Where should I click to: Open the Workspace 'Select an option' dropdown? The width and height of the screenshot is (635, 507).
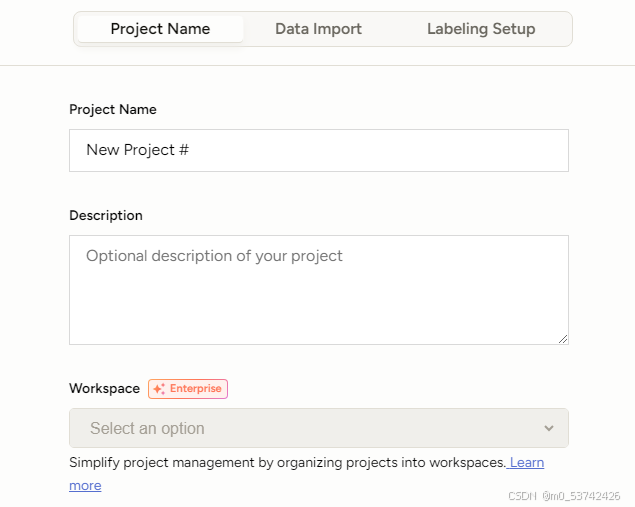(x=318, y=428)
